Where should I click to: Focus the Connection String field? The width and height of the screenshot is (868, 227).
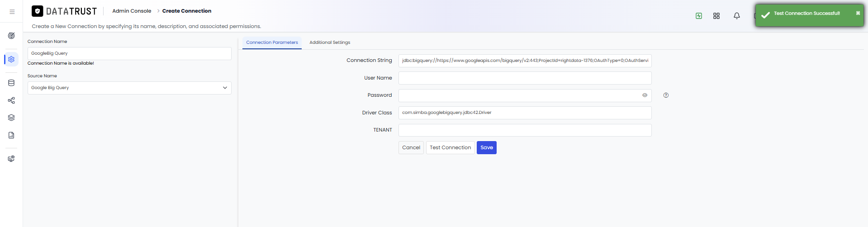coord(525,61)
